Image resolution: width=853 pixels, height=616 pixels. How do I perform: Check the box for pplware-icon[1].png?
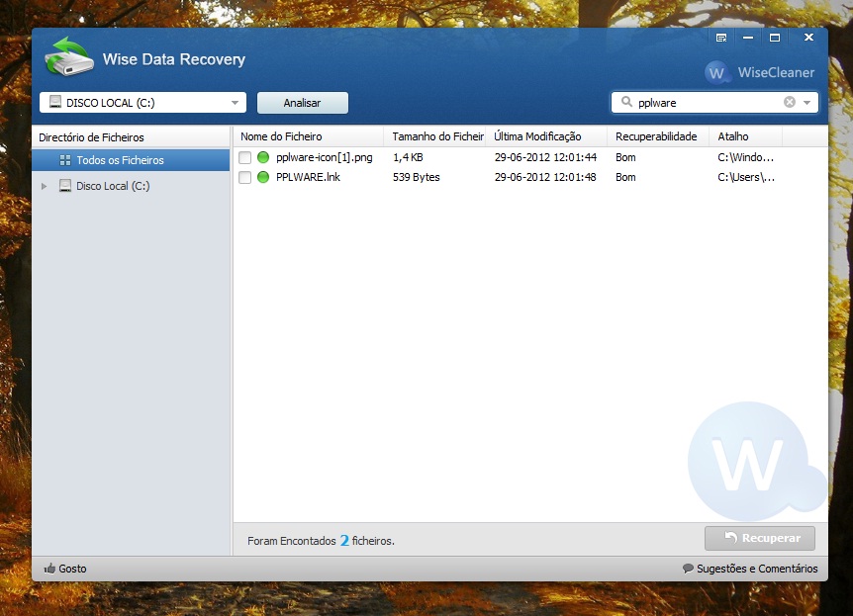click(244, 157)
